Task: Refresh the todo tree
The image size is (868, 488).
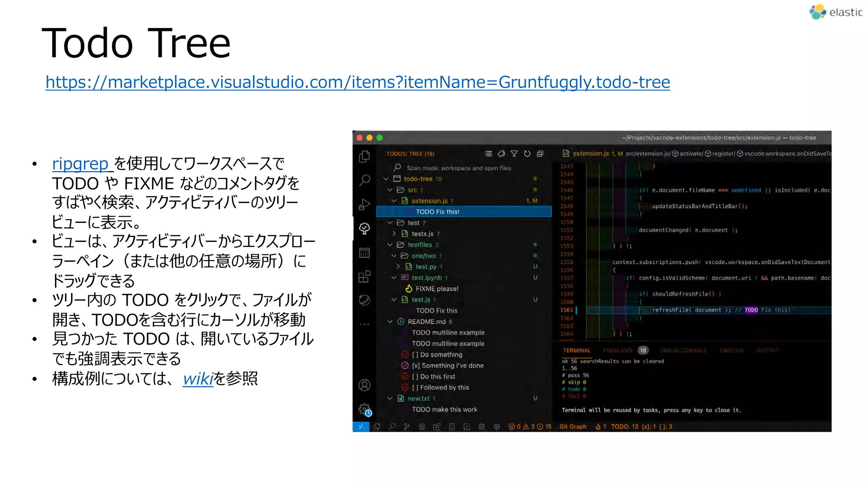Action: (527, 154)
